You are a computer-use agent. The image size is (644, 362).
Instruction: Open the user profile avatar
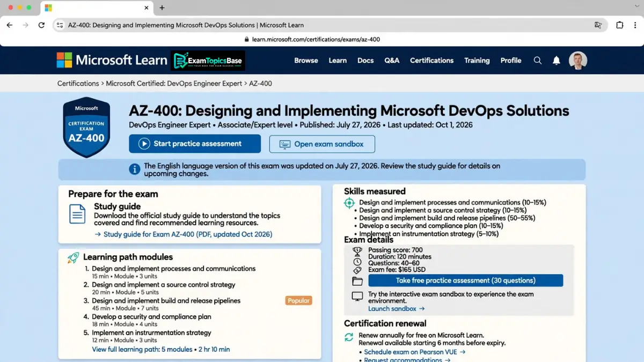coord(578,61)
